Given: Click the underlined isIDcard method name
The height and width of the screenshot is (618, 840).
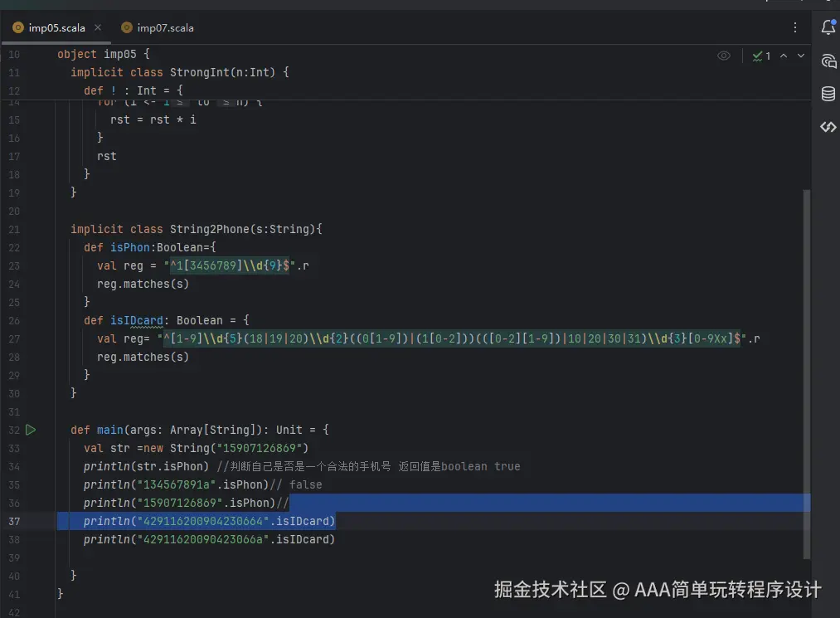Looking at the screenshot, I should point(138,320).
